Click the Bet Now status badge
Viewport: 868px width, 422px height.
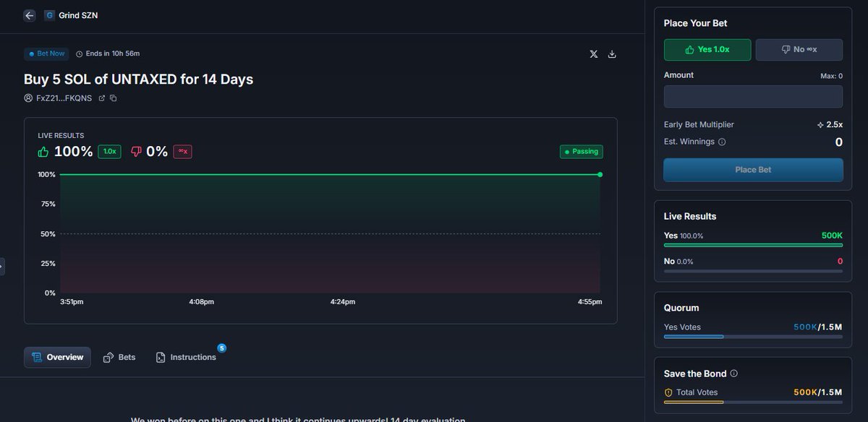tap(46, 53)
